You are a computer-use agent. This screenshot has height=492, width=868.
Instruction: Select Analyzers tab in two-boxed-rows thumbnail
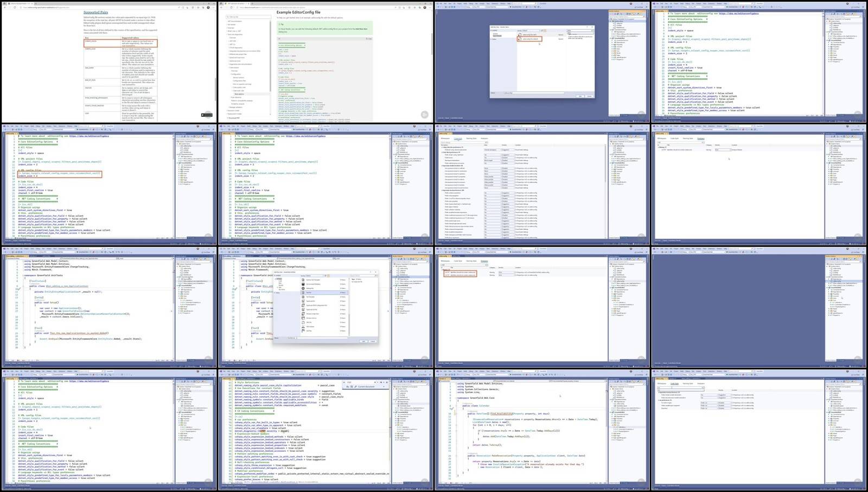484,261
